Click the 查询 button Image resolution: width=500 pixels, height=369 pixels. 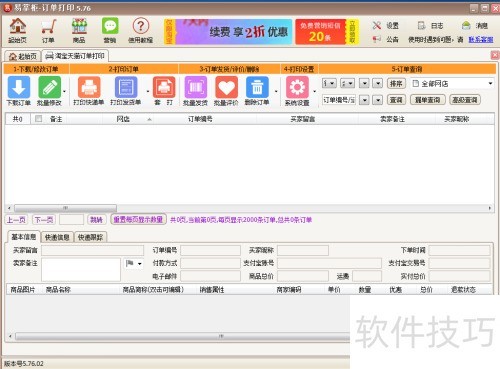coord(396,99)
